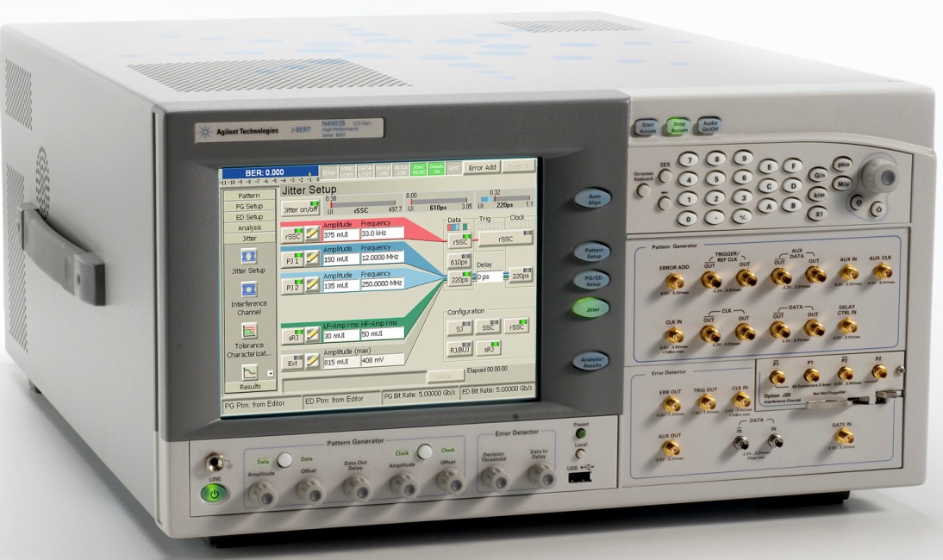
Task: Toggle the rSSC jitter source in the red row
Action: click(293, 236)
